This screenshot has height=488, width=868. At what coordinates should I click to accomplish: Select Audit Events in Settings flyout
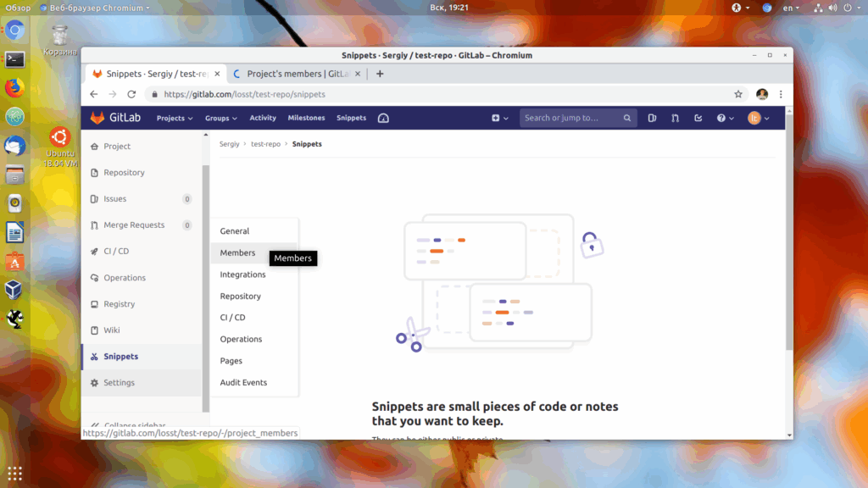[x=254, y=382]
